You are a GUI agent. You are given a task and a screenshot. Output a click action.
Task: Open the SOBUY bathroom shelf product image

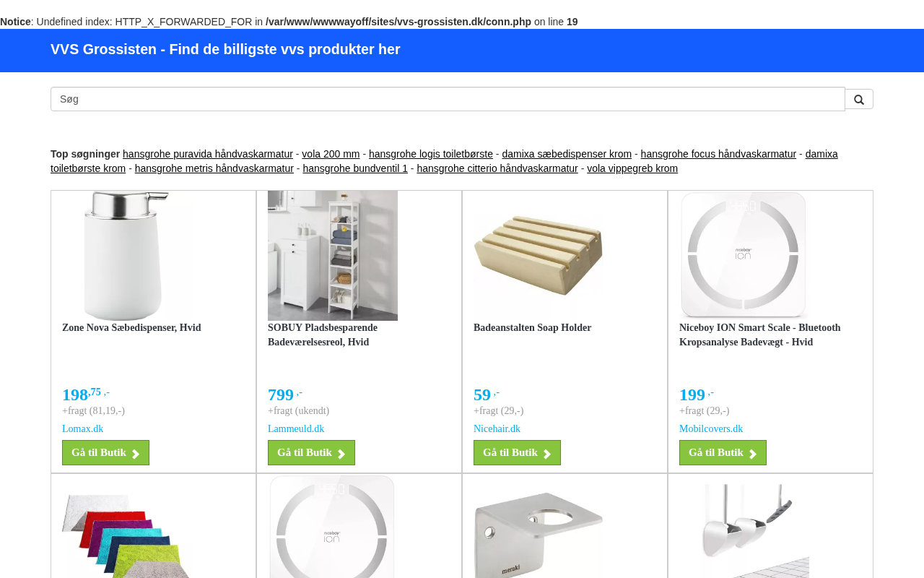(333, 256)
